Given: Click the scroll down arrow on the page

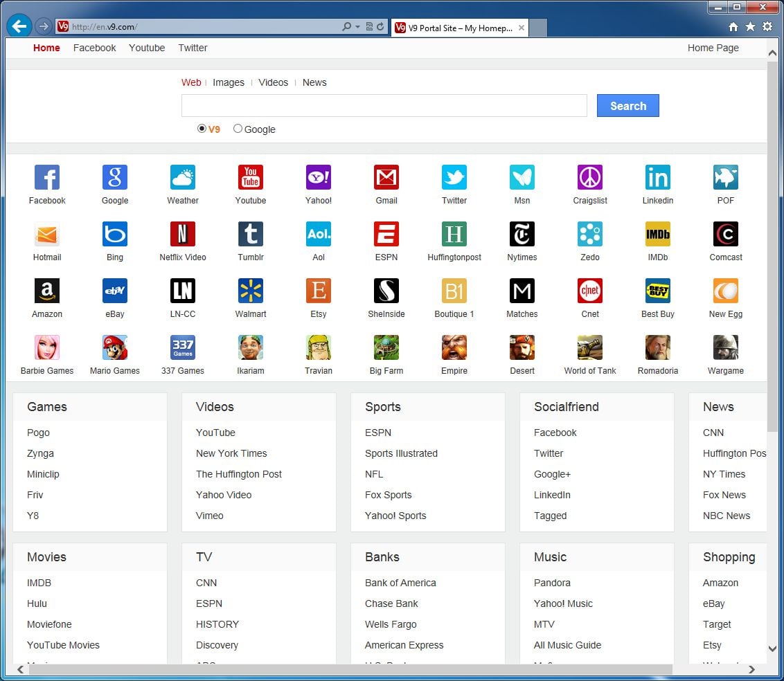Looking at the screenshot, I should (773, 649).
